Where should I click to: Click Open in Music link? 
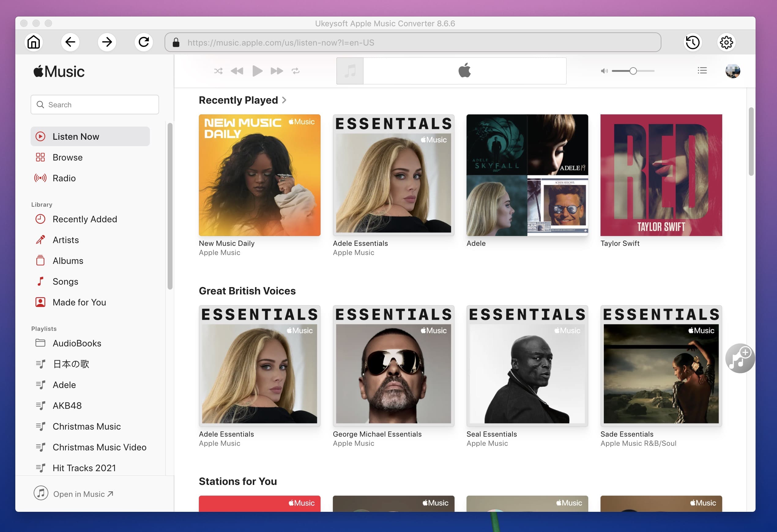(82, 494)
